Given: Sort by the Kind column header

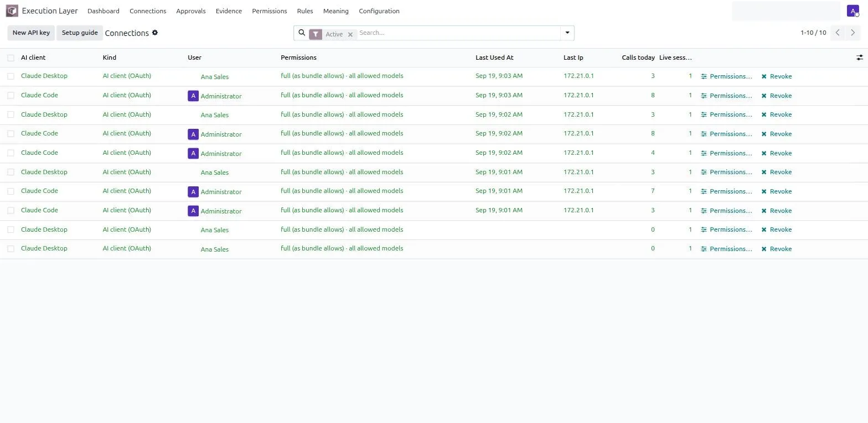Looking at the screenshot, I should pos(110,58).
